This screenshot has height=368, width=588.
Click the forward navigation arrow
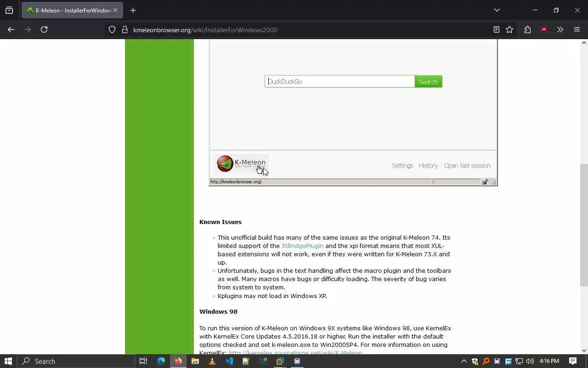coord(28,29)
